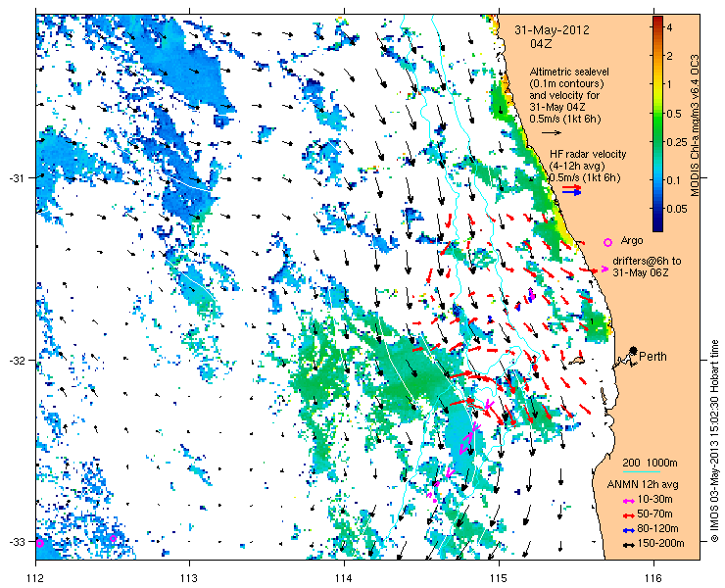Click the longitude axis label "116"
Image resolution: width=725 pixels, height=588 pixels.
653,578
